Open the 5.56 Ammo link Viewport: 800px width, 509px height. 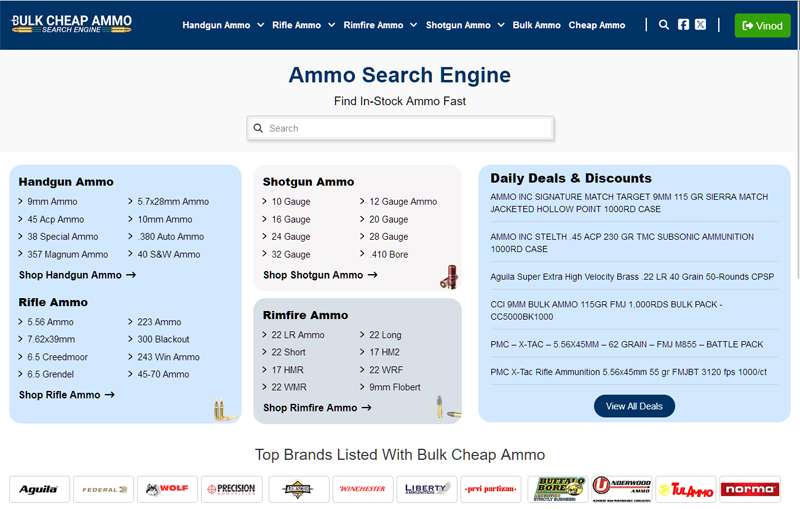tap(51, 322)
